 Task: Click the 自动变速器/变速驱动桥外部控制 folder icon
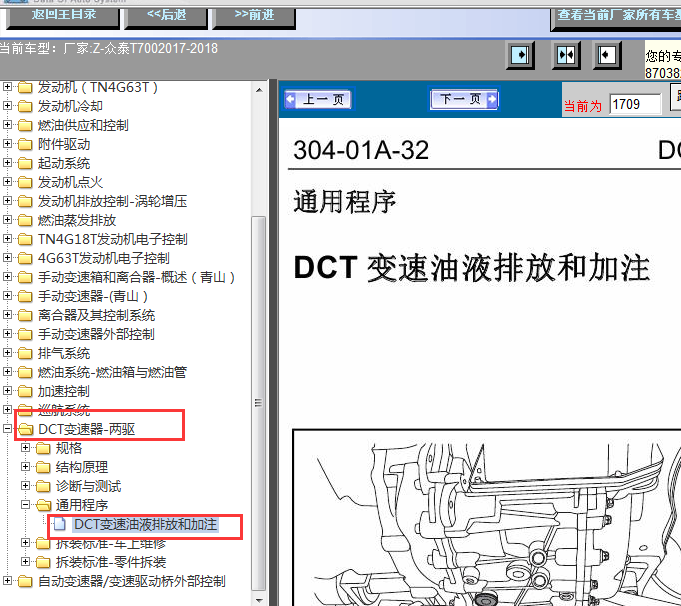[x=25, y=581]
